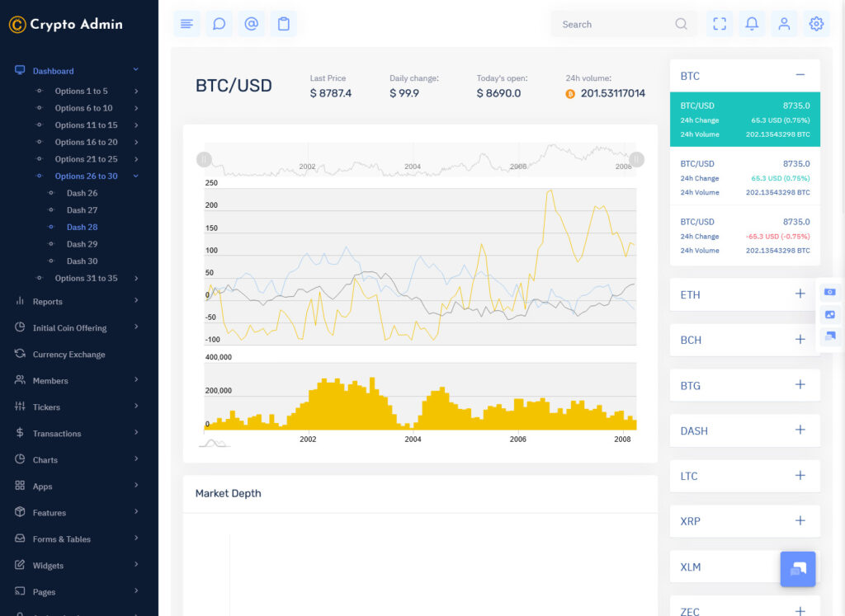Click the blue chat widget button at bottom right

tap(797, 569)
